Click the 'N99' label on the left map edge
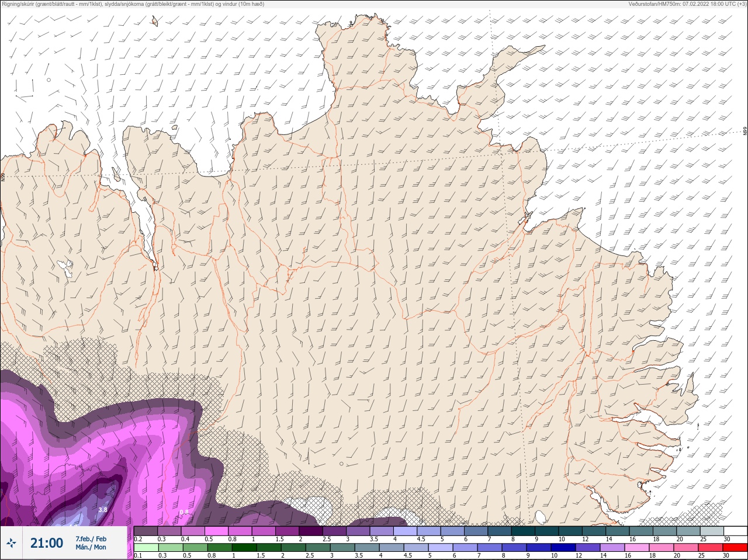This screenshot has width=748, height=560. 3,177
